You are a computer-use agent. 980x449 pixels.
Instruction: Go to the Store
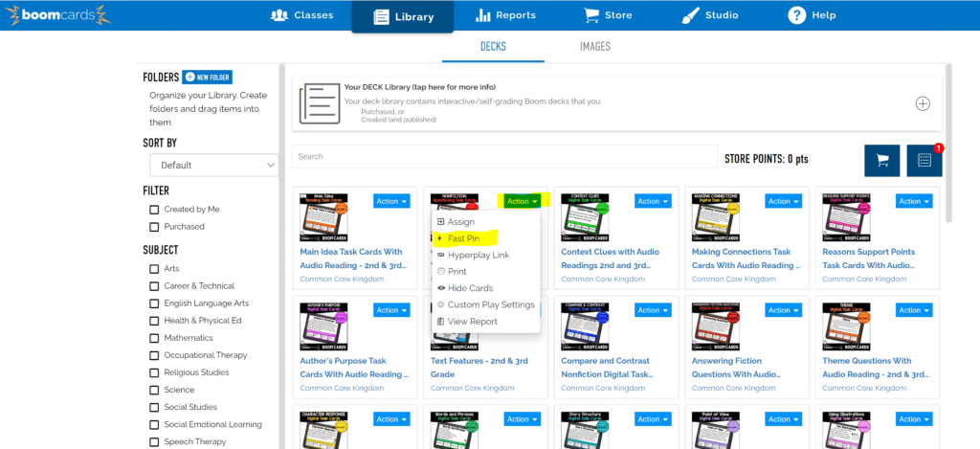(608, 15)
